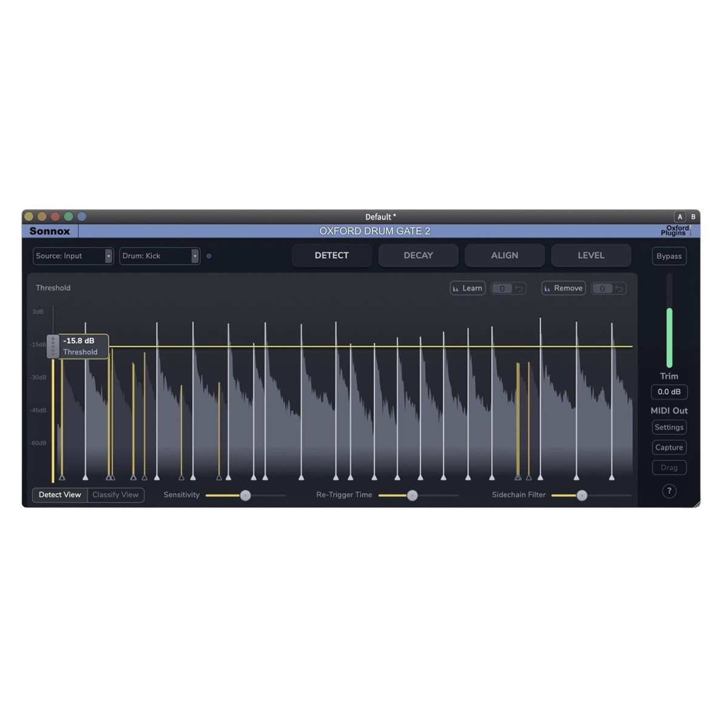This screenshot has height=728, width=728.
Task: Click the Threshold panel label
Action: click(53, 288)
